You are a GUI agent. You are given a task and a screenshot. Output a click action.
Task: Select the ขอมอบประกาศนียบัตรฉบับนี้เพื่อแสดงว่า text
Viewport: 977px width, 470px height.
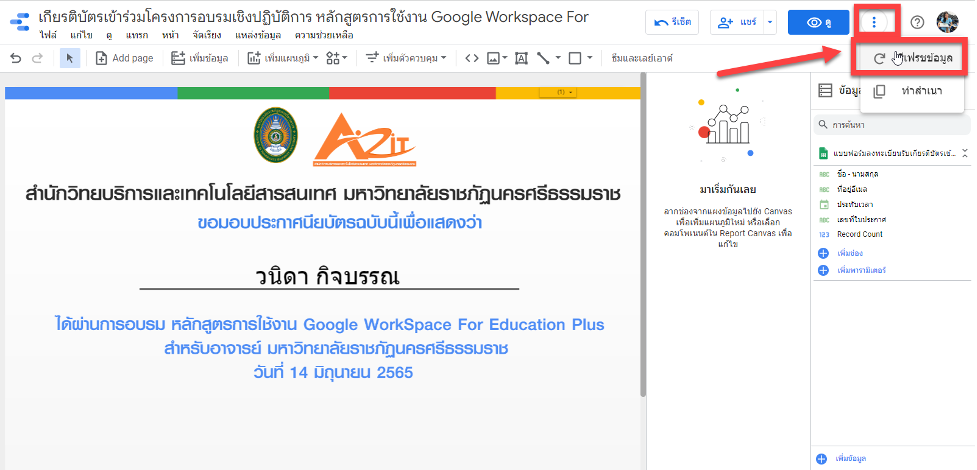[340, 223]
